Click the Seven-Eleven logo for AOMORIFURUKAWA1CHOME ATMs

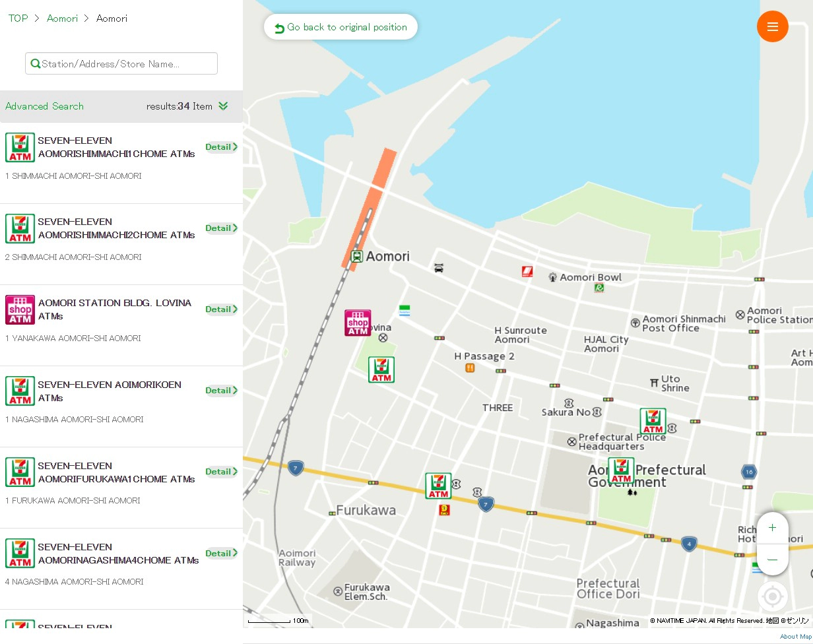pyautogui.click(x=20, y=472)
